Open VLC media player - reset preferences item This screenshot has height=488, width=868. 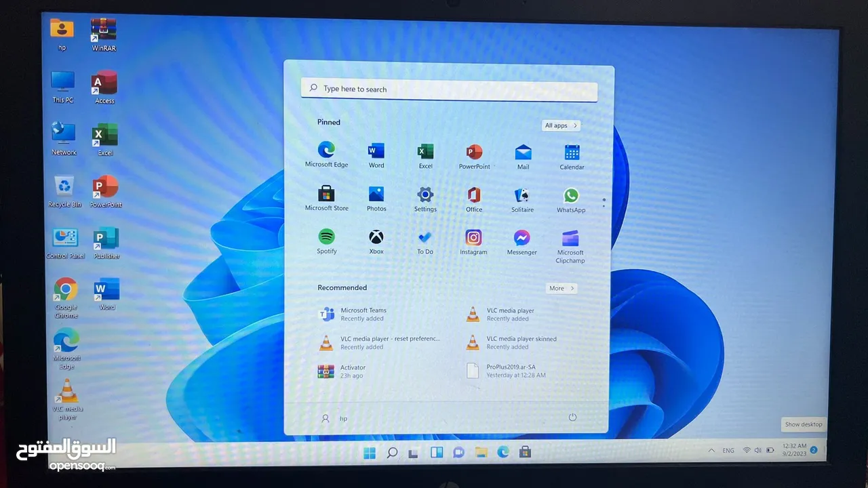click(380, 343)
